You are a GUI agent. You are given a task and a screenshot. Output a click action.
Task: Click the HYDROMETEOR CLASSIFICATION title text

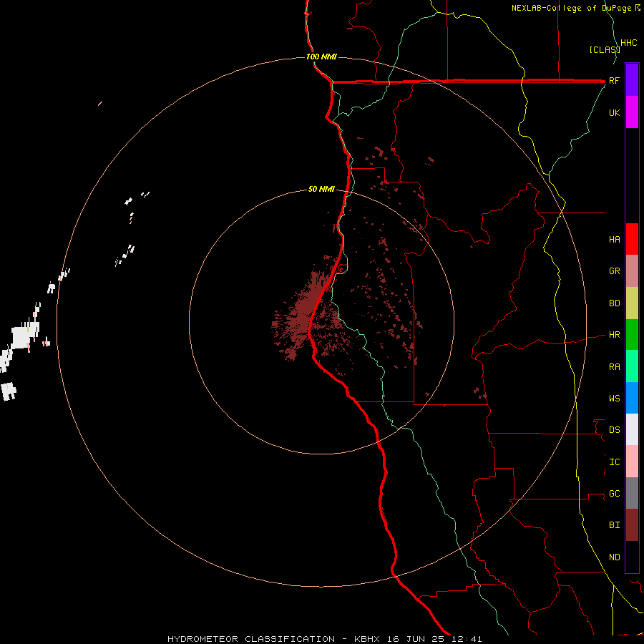tap(251, 639)
